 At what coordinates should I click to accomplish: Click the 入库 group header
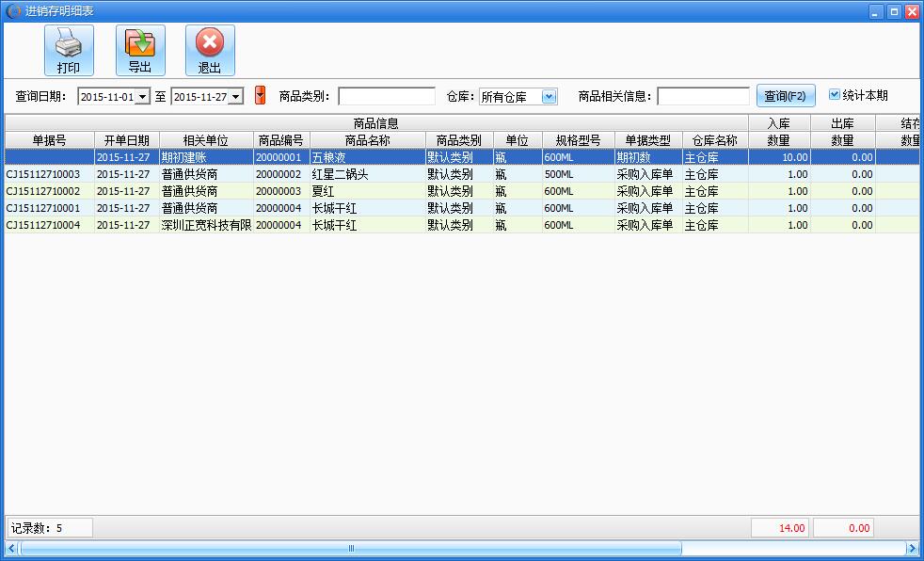tap(780, 123)
